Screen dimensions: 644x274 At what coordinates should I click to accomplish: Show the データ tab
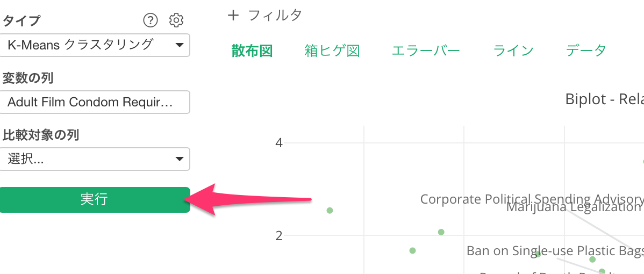click(586, 51)
